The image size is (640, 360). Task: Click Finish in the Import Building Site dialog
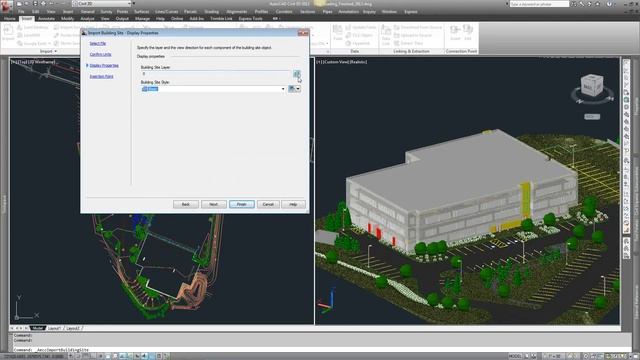tap(242, 204)
